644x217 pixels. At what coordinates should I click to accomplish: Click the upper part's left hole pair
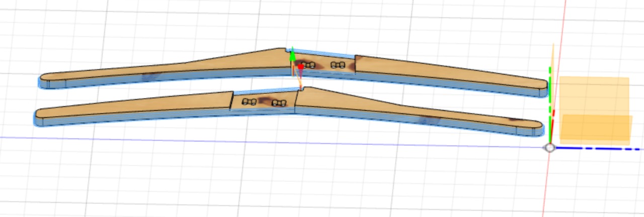[x=307, y=65]
